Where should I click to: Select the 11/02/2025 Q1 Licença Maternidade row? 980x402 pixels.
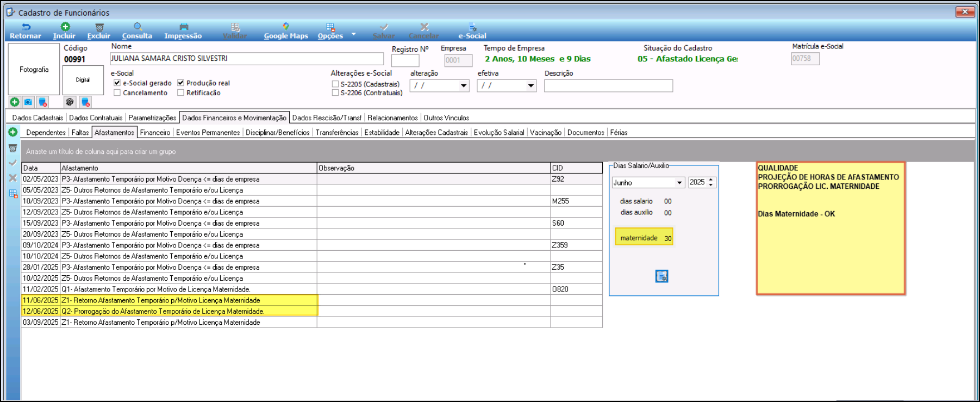click(x=312, y=289)
